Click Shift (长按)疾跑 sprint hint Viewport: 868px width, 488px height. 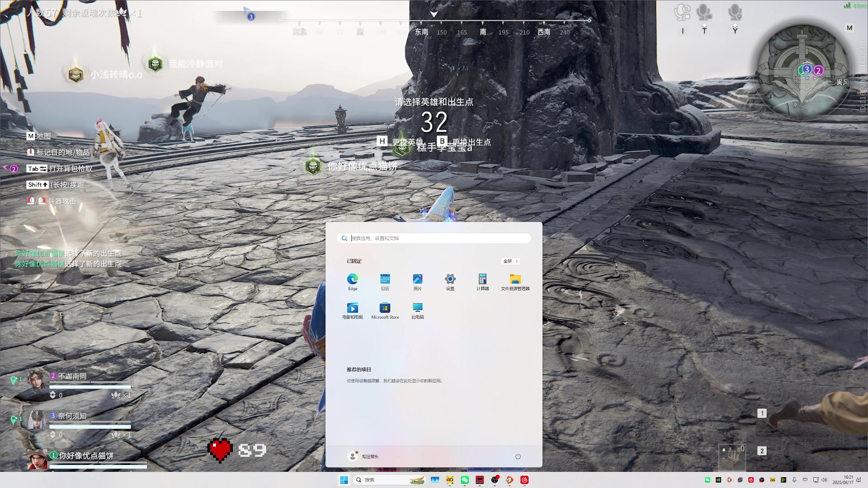[55, 185]
